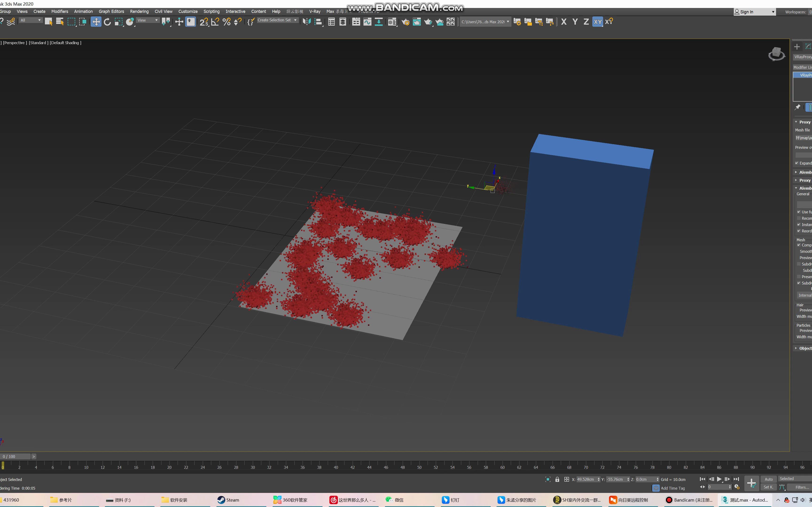Select the Move transform tool
The image size is (812, 507).
click(96, 22)
